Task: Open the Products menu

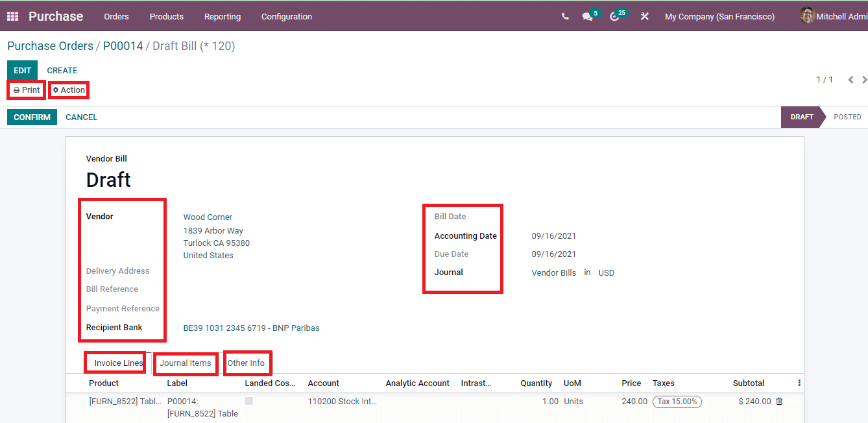Action: click(167, 17)
